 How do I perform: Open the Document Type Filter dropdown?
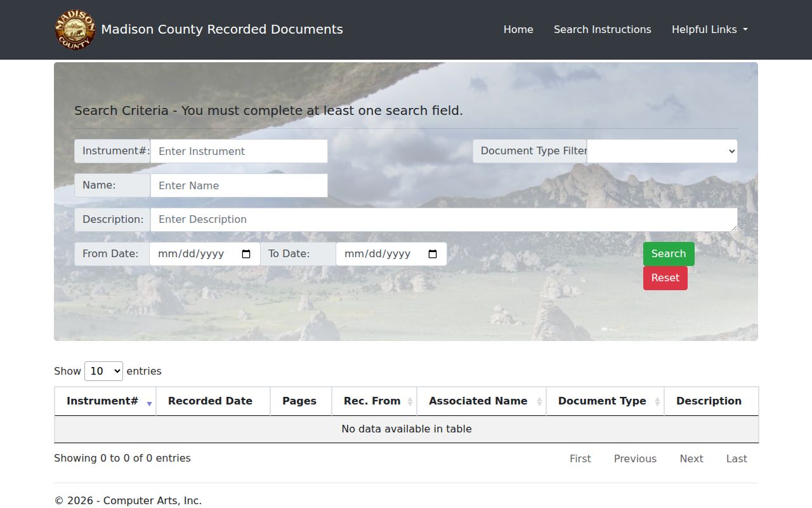click(x=662, y=151)
